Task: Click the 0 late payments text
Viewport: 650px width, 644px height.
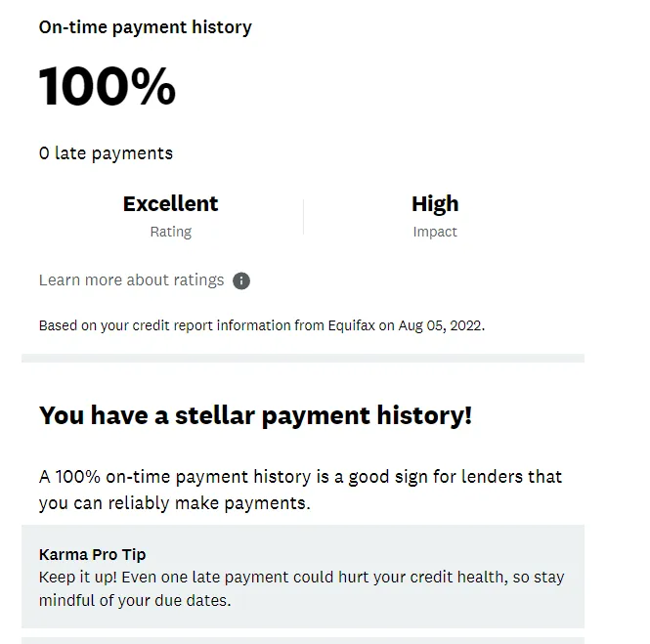Action: click(106, 153)
